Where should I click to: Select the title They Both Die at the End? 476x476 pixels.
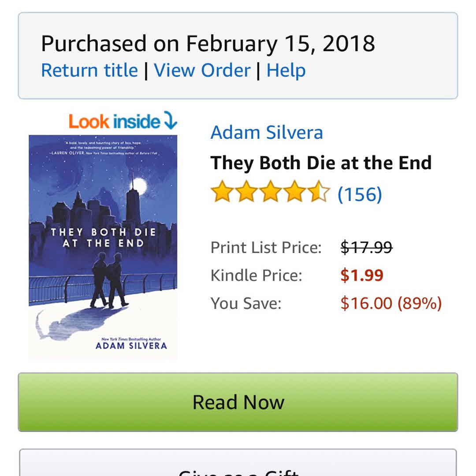click(321, 163)
